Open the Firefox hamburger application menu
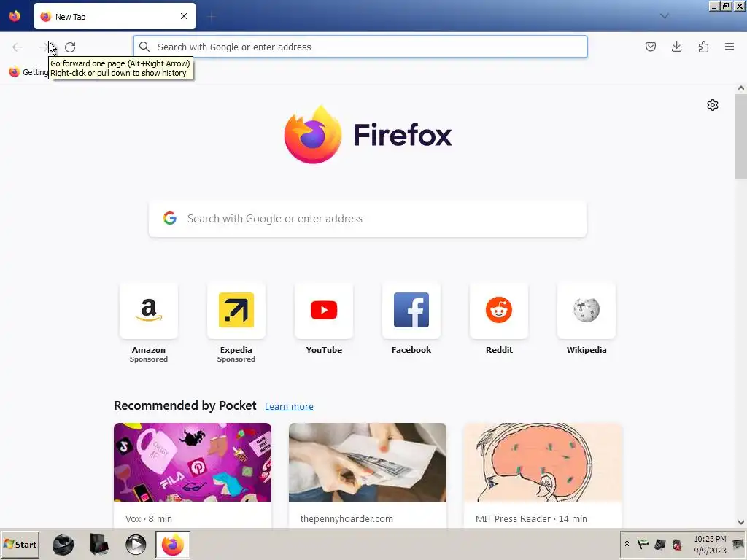This screenshot has width=747, height=560. pyautogui.click(x=729, y=47)
